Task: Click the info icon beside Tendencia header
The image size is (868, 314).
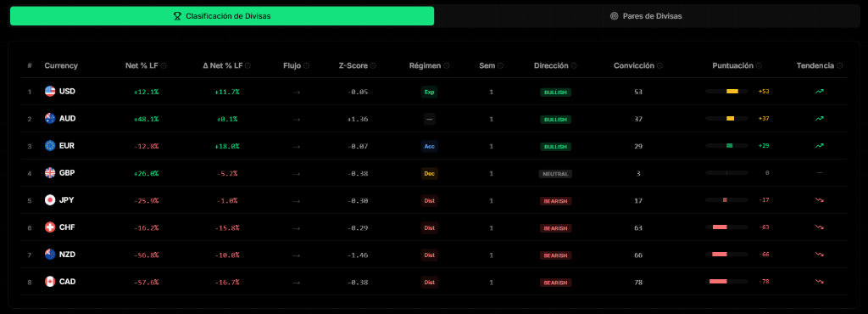Action: [840, 66]
